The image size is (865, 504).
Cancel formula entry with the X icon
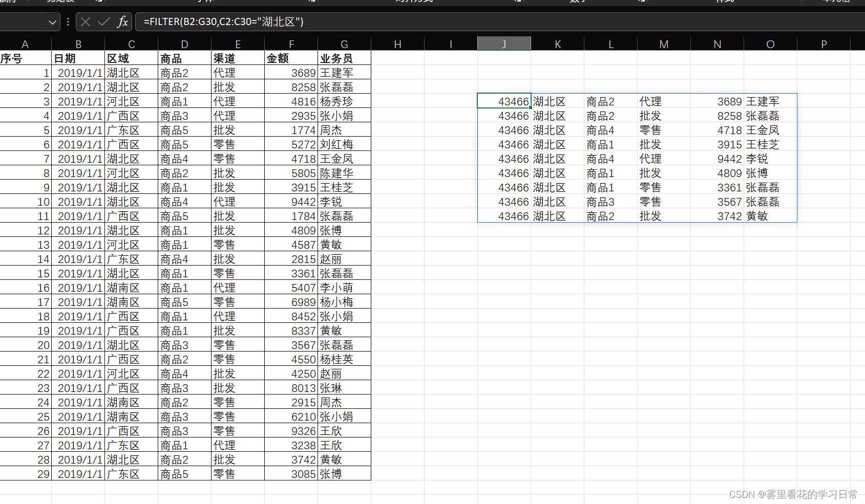(x=86, y=21)
